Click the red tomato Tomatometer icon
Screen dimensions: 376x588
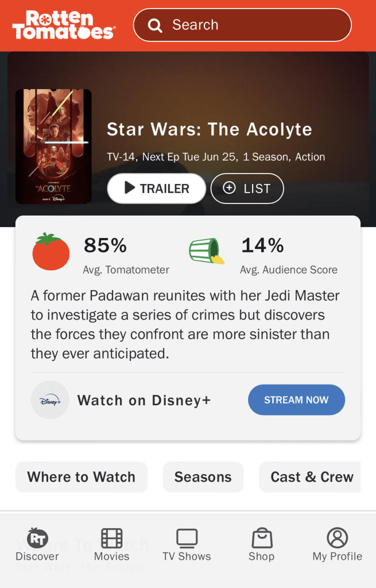pyautogui.click(x=51, y=252)
